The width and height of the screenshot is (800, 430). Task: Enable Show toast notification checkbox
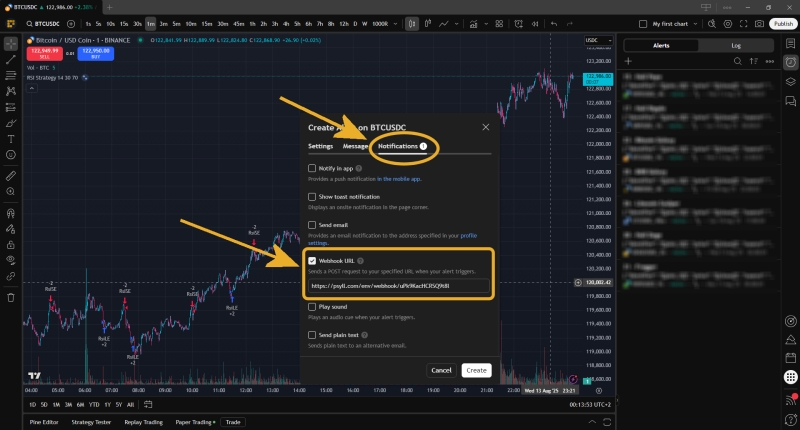click(312, 196)
